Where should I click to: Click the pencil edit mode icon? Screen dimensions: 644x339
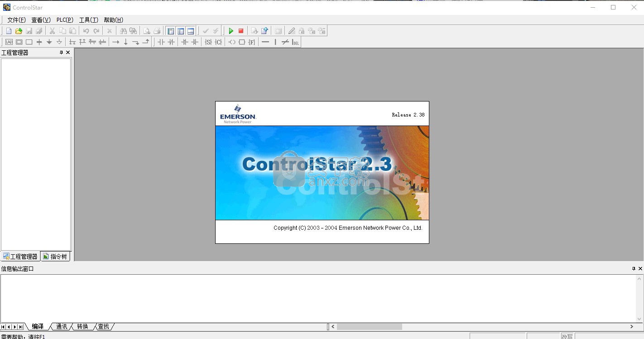[x=292, y=31]
